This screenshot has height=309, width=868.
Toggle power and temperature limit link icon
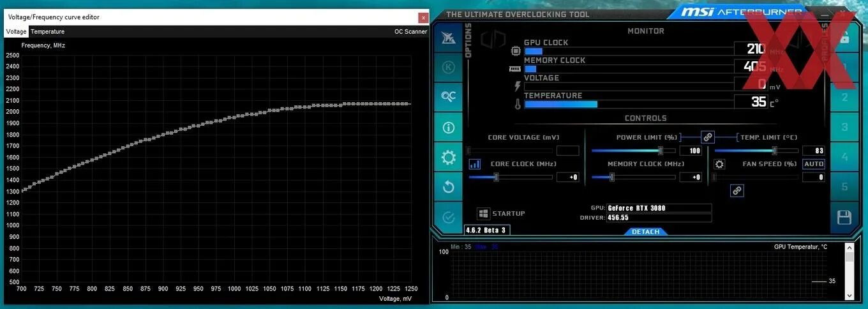coord(707,137)
